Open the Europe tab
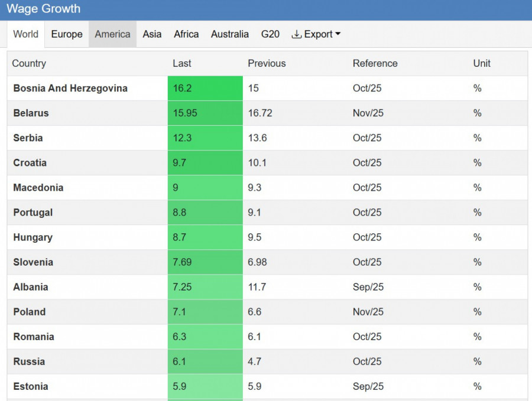Image resolution: width=532 pixels, height=401 pixels. [x=67, y=34]
